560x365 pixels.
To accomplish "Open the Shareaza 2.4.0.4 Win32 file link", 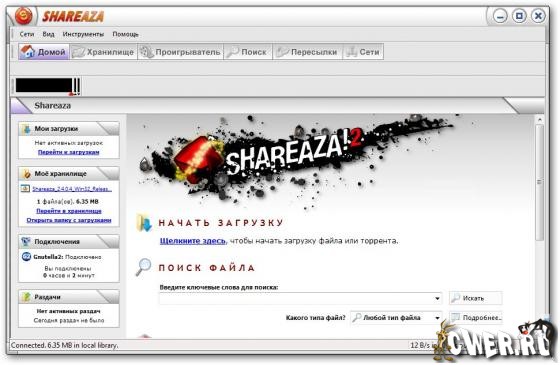I will [x=72, y=189].
